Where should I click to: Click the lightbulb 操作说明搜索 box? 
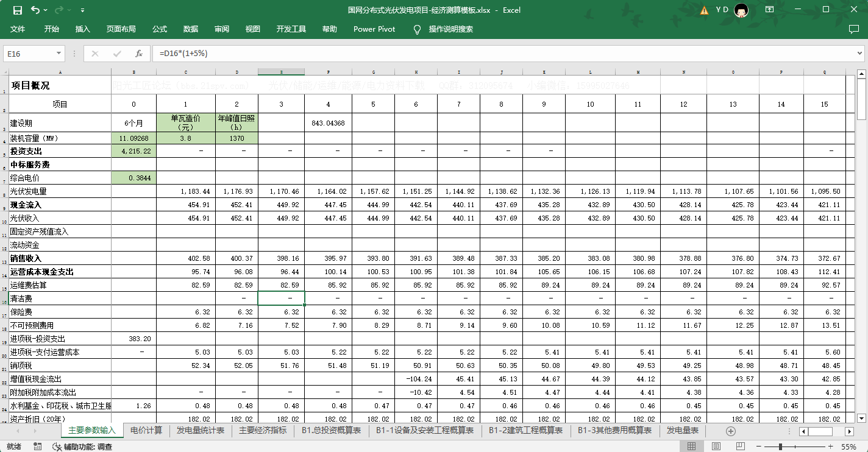(444, 29)
